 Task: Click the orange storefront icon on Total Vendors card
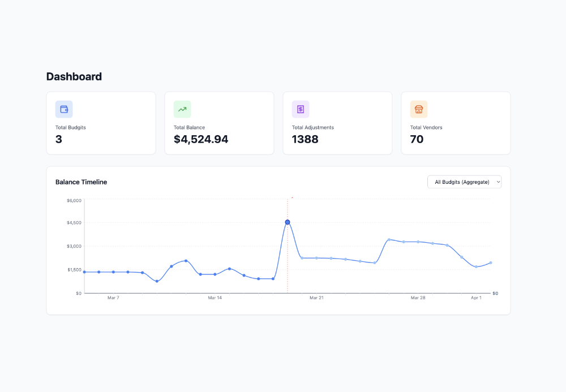(x=418, y=109)
